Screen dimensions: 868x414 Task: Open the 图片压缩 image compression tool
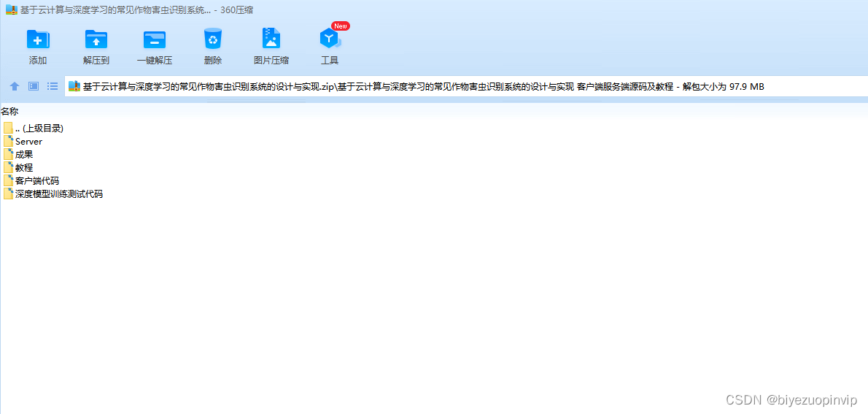tap(271, 39)
